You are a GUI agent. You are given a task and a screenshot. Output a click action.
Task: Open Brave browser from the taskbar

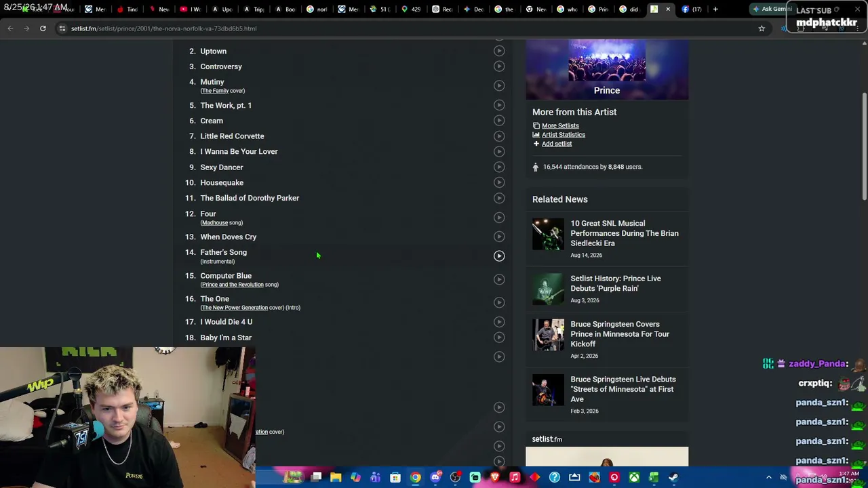click(495, 477)
